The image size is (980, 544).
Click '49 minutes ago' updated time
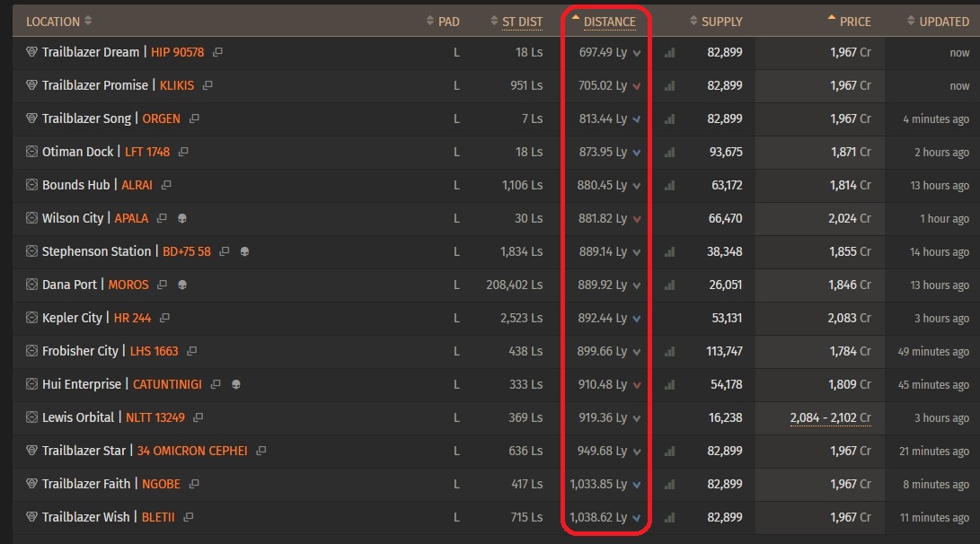[934, 351]
